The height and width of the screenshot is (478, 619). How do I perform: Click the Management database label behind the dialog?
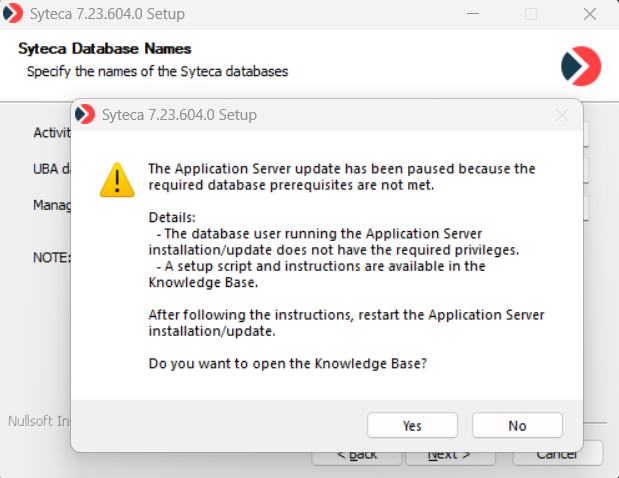click(x=51, y=205)
